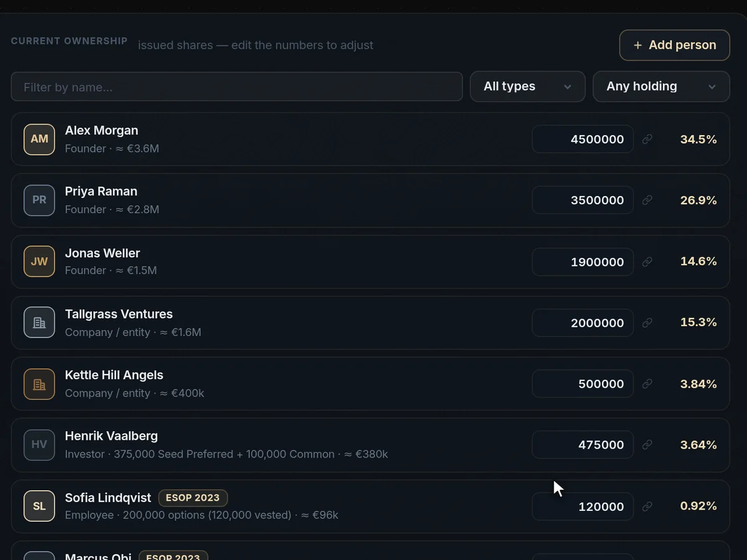Click the link icon in Priya Raman's row
This screenshot has height=560, width=747.
pos(647,200)
